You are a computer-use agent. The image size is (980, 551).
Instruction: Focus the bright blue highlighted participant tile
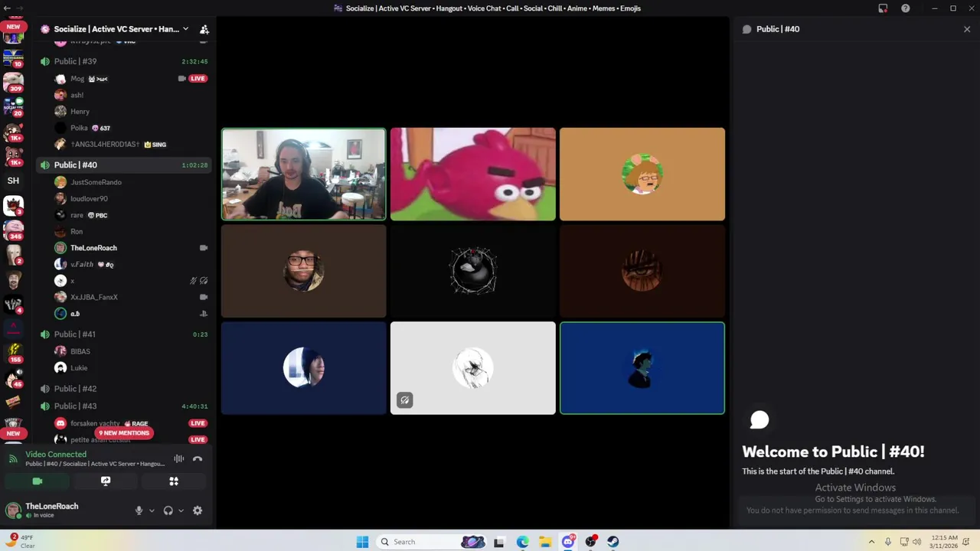tap(642, 368)
